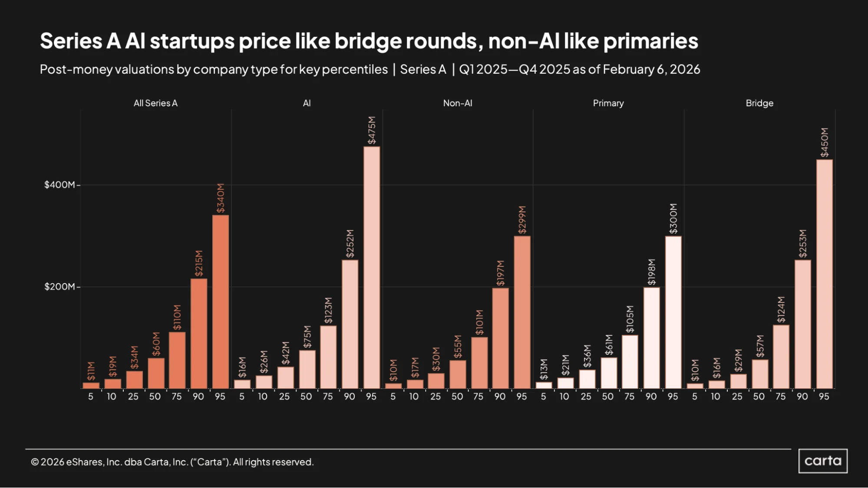
Task: Select the $299M bar in Non-AI panel
Action: tap(522, 312)
